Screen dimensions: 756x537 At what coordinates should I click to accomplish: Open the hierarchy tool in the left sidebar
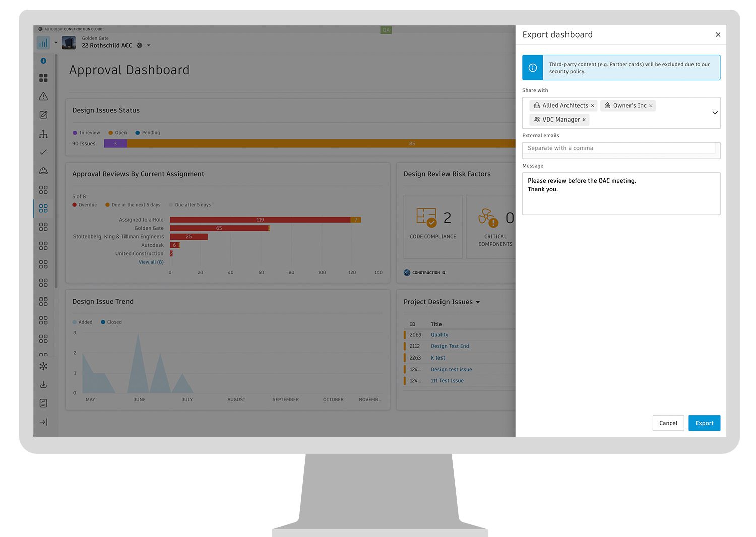pyautogui.click(x=43, y=134)
